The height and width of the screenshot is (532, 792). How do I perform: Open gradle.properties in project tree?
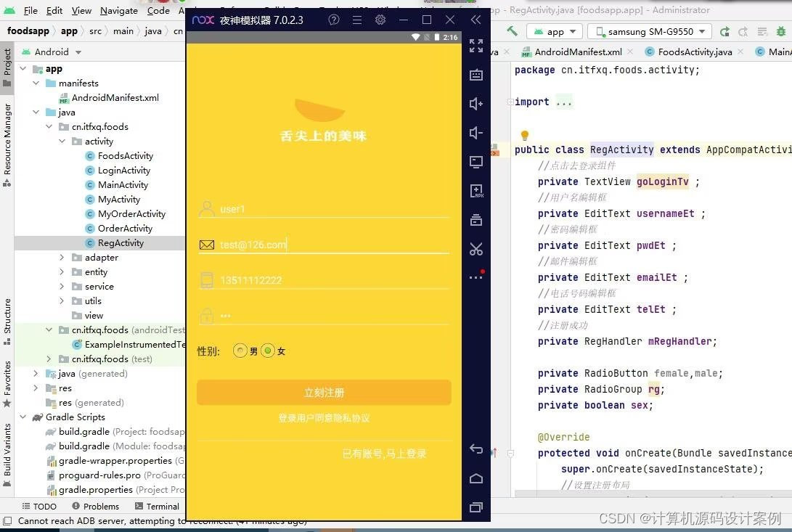click(x=96, y=490)
